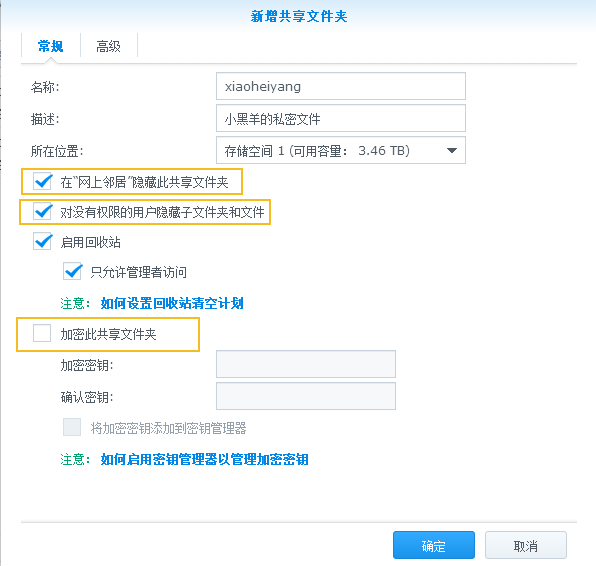This screenshot has width=596, height=566.
Task: Click the 名称 field containing xiaoheiyang
Action: [x=341, y=86]
